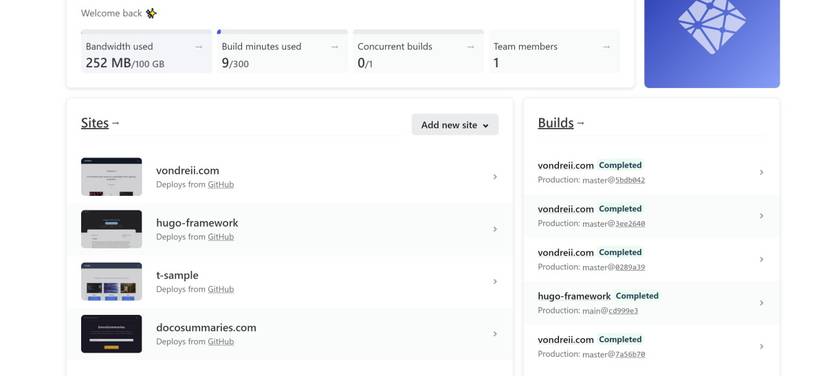Click Completed badge on hugo-framework build
The width and height of the screenshot is (825, 376).
637,296
